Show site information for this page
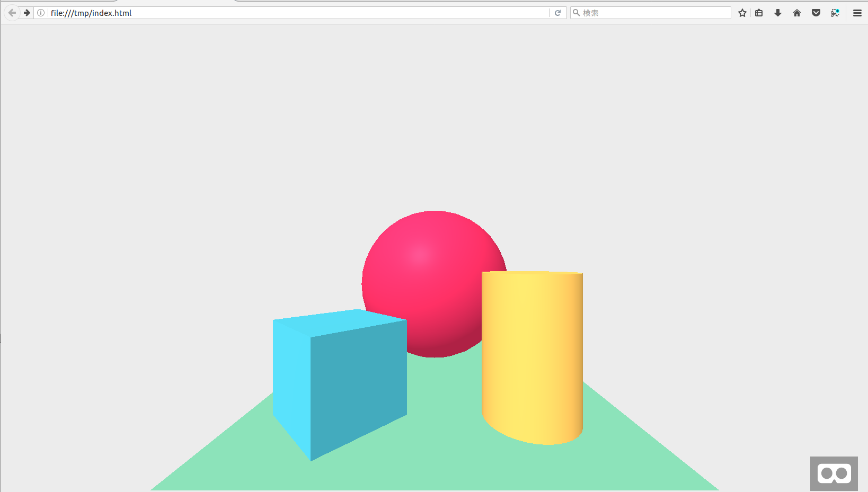Viewport: 868px width, 492px height. tap(41, 13)
